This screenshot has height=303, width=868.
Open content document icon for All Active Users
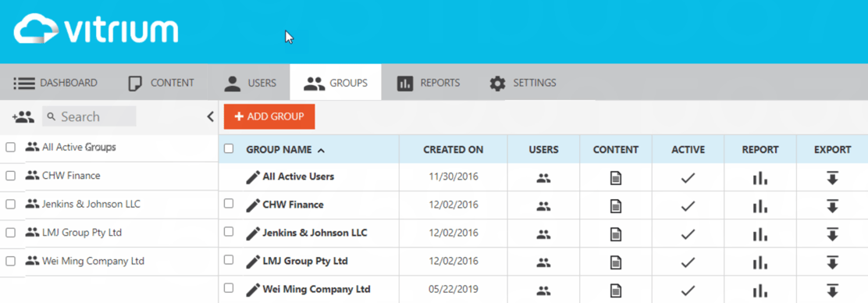616,178
